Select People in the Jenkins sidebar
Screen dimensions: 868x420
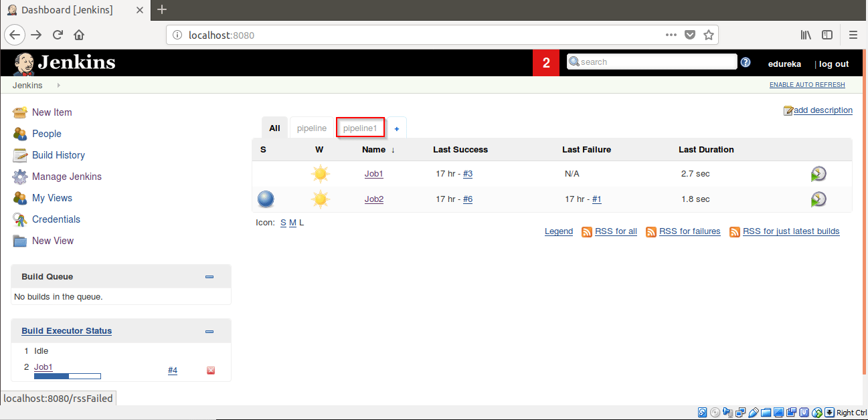click(x=46, y=133)
